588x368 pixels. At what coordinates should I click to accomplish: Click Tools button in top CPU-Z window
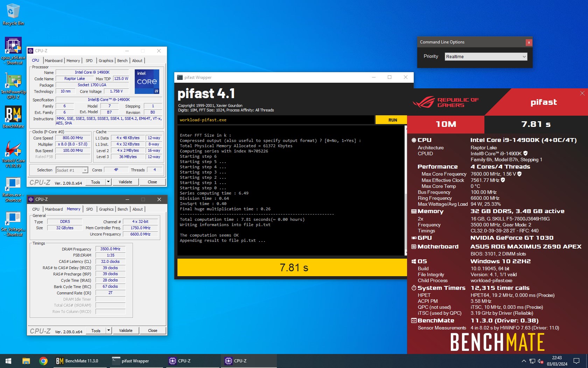(96, 182)
